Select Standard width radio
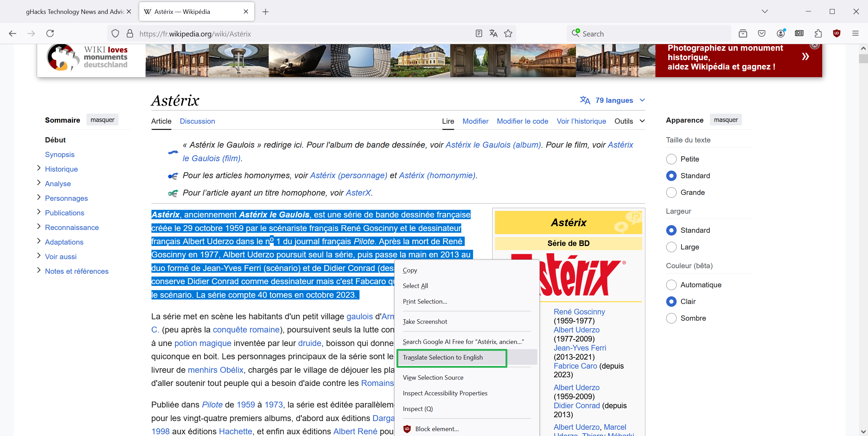 671,230
